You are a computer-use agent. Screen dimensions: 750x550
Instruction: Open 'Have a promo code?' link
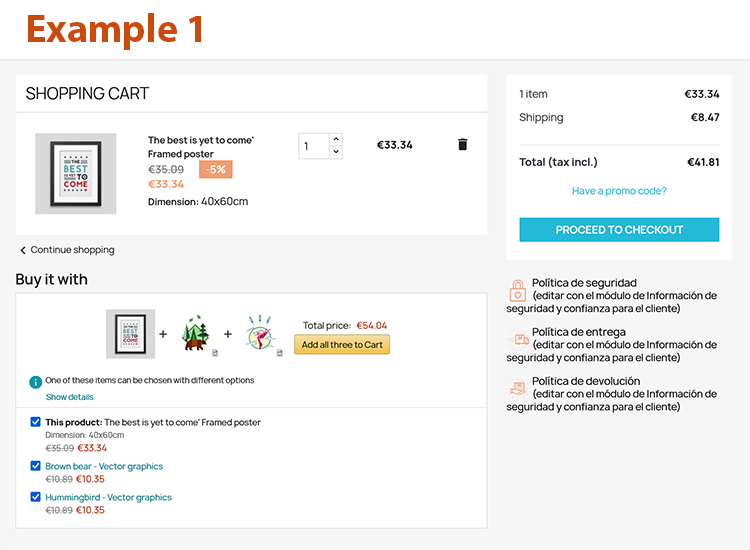coord(619,191)
